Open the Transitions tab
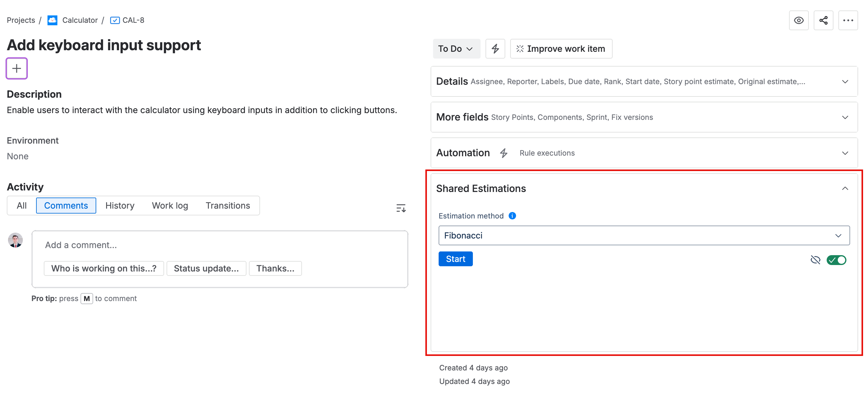868x408 pixels. 228,205
